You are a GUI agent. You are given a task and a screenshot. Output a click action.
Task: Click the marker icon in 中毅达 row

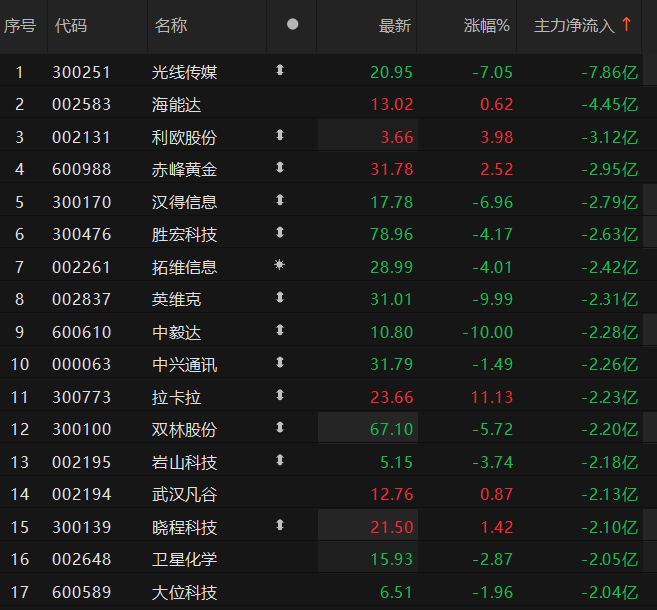coord(280,330)
